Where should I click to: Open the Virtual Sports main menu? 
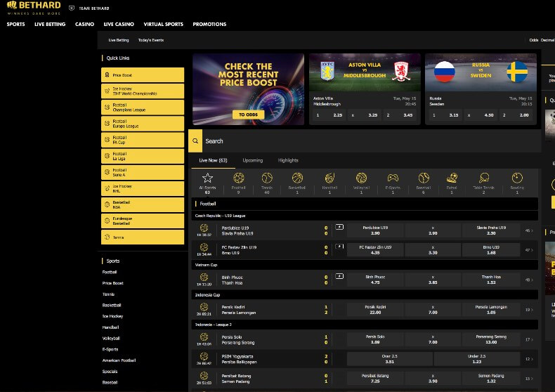pos(163,24)
